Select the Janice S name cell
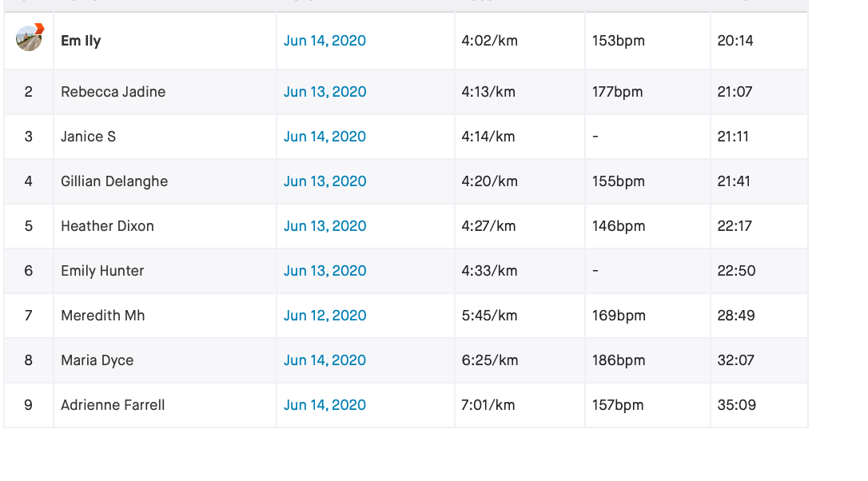The height and width of the screenshot is (481, 868). tap(165, 137)
